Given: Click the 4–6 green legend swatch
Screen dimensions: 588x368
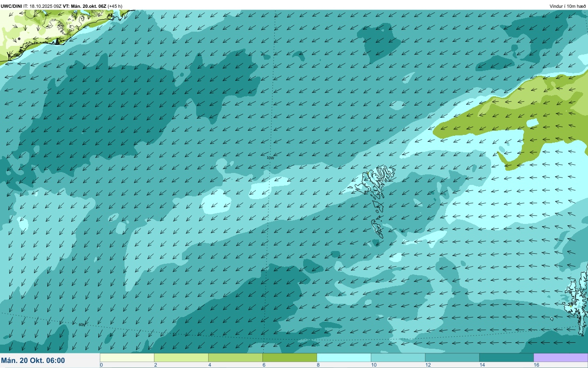Looking at the screenshot, I should 236,357.
